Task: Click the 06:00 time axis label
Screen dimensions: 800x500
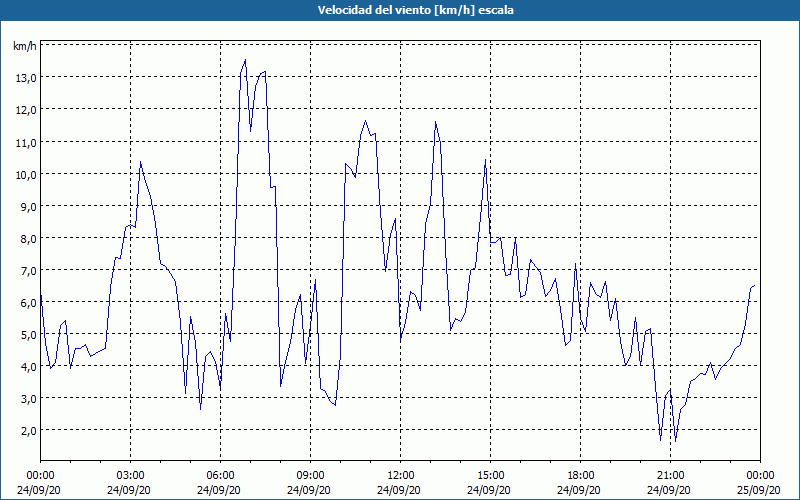Action: (x=220, y=476)
